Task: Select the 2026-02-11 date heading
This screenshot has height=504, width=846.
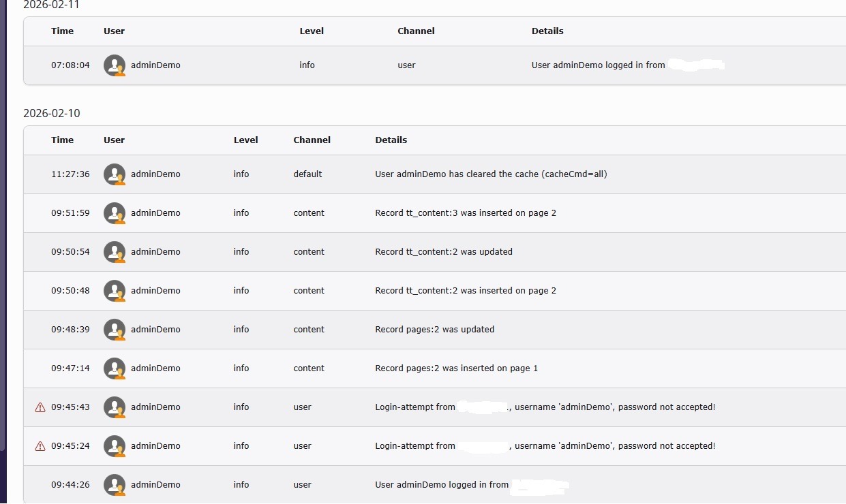Action: point(51,5)
